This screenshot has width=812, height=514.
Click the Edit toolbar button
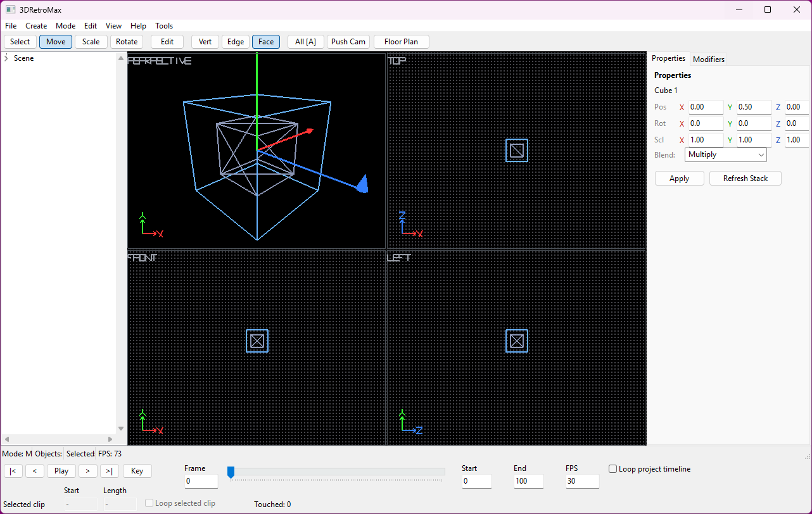[x=167, y=42]
